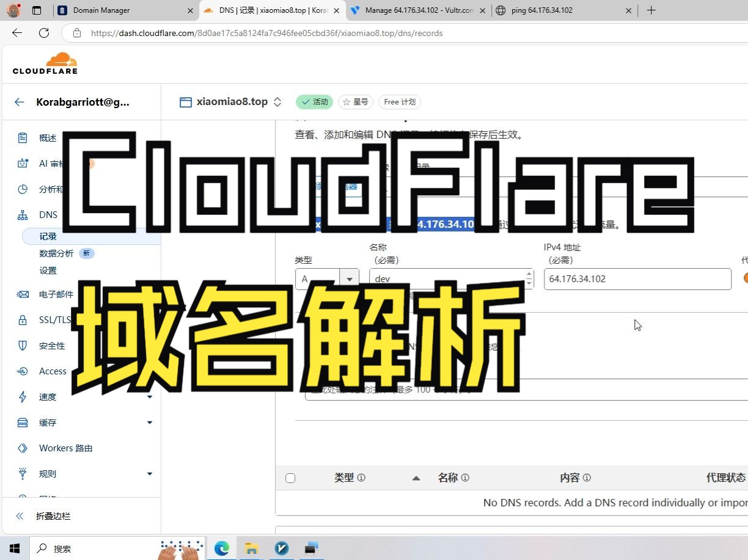The width and height of the screenshot is (748, 560).
Task: Open the 规则 rules icon
Action: (x=23, y=474)
